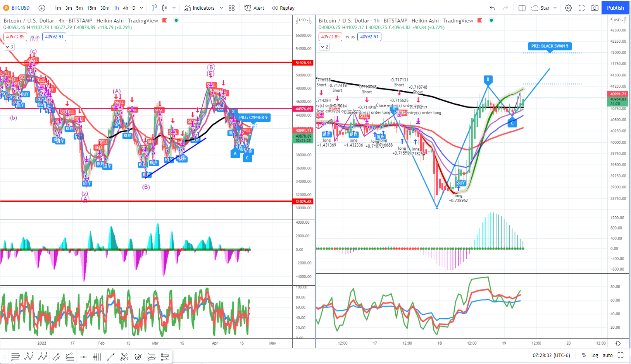Toggle left chart green market status dot
The width and height of the screenshot is (631, 364).
pos(176,21)
